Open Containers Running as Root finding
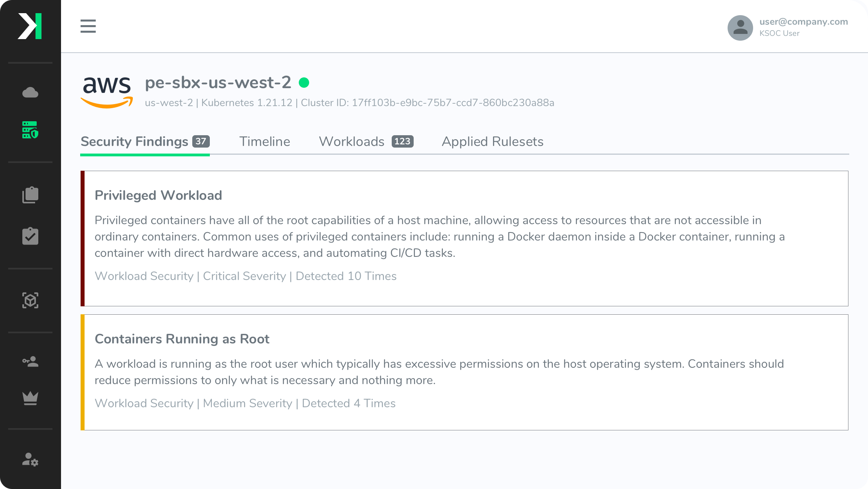Image resolution: width=868 pixels, height=489 pixels. pyautogui.click(x=464, y=372)
